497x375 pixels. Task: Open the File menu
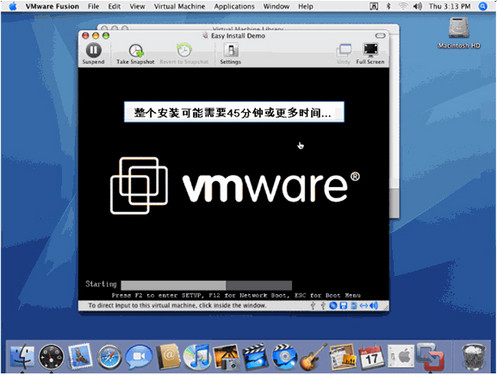tap(93, 6)
